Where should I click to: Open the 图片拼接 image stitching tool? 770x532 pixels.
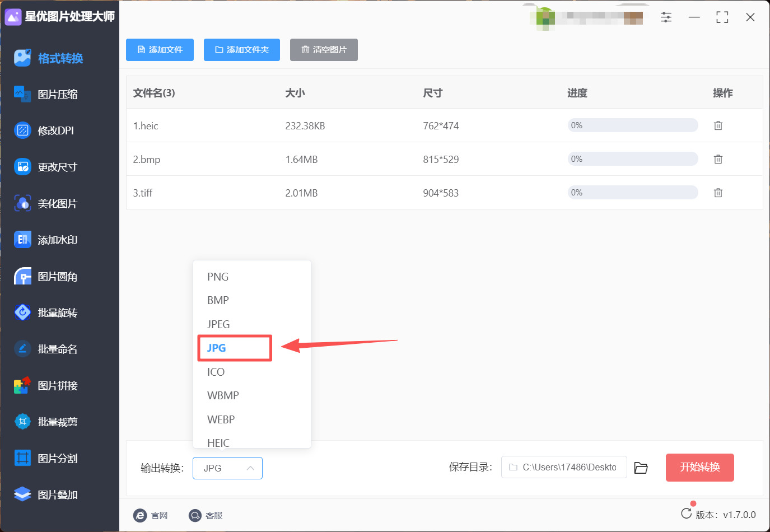pos(46,385)
